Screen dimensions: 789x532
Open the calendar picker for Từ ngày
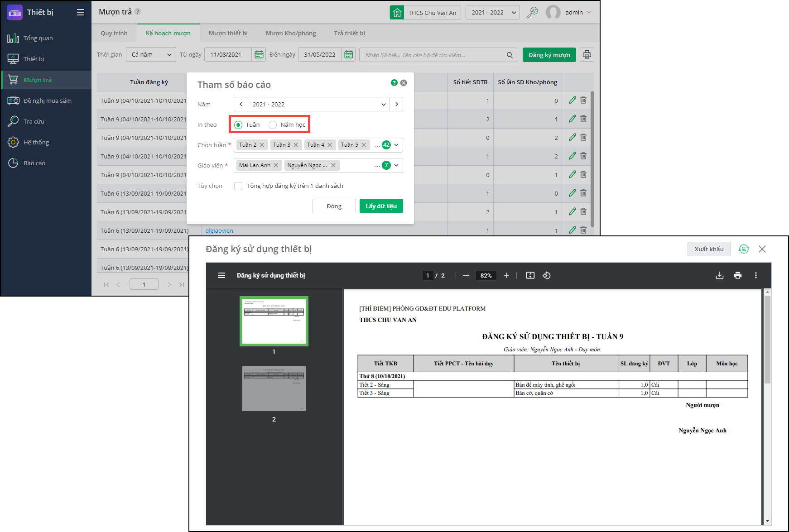259,55
